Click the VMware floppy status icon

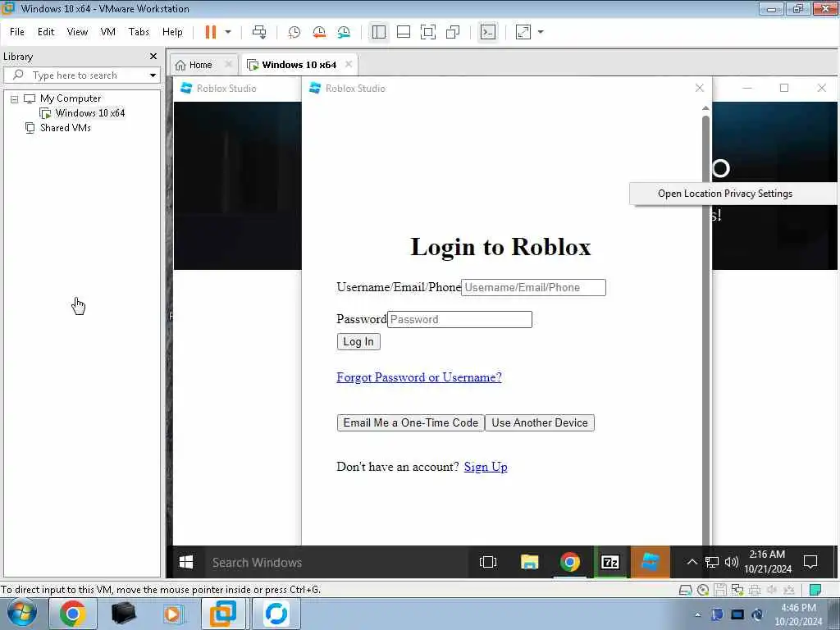[x=720, y=591]
